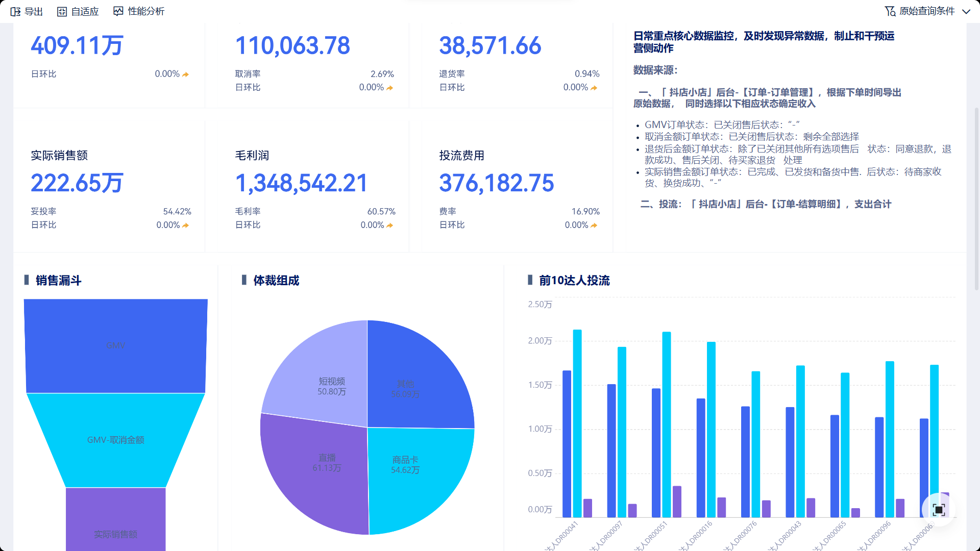Open 性能分析 performance analysis icon
Screen dimensions: 980x551
tap(118, 11)
